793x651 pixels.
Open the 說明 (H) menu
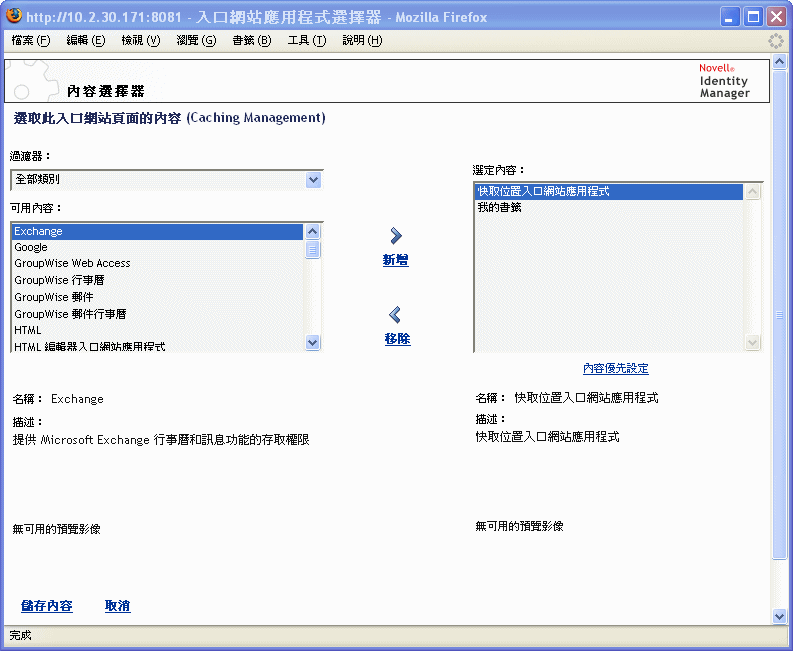pyautogui.click(x=362, y=40)
